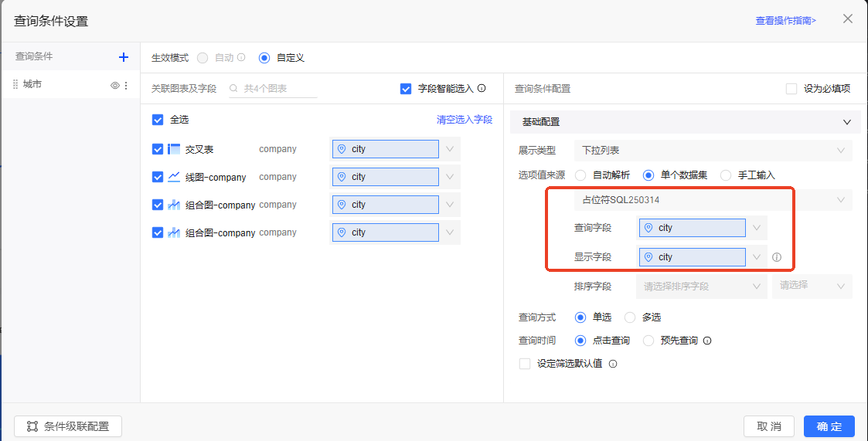Click info icon next to 预先查询

tap(706, 341)
